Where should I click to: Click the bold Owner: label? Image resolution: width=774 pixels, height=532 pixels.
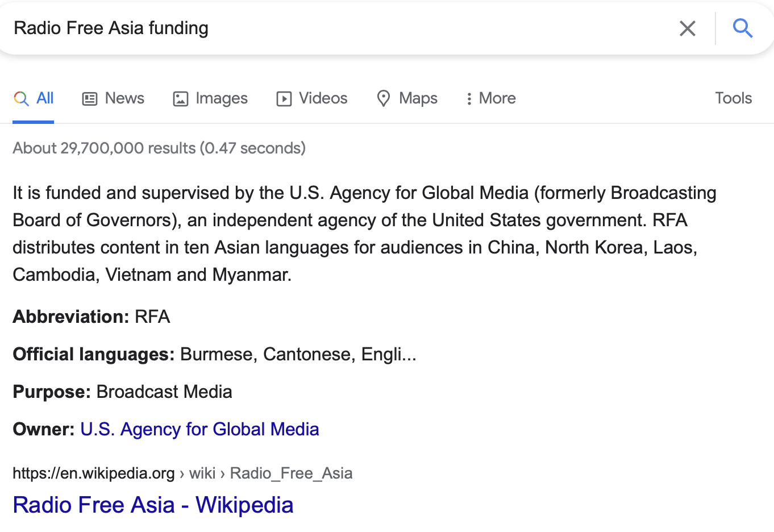click(x=44, y=429)
